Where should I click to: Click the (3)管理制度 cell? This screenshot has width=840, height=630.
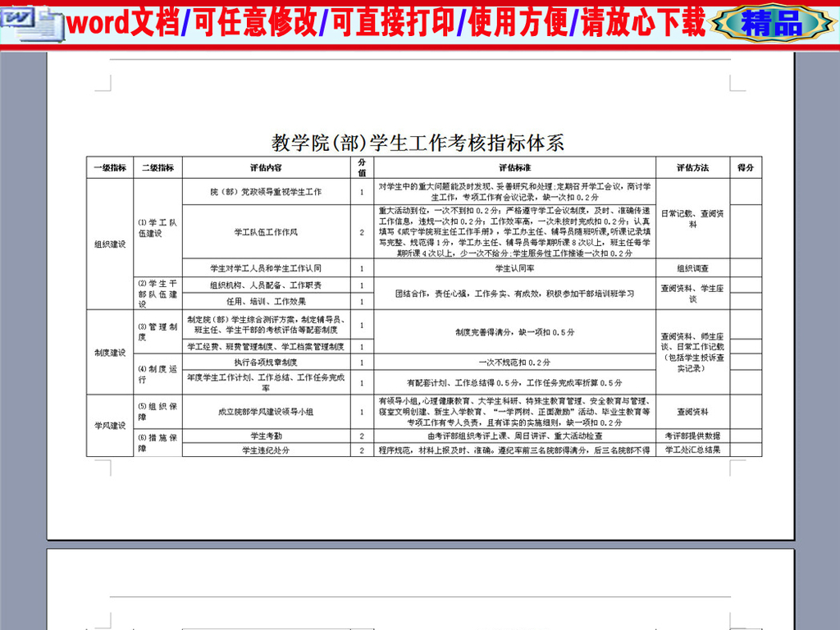click(x=158, y=331)
